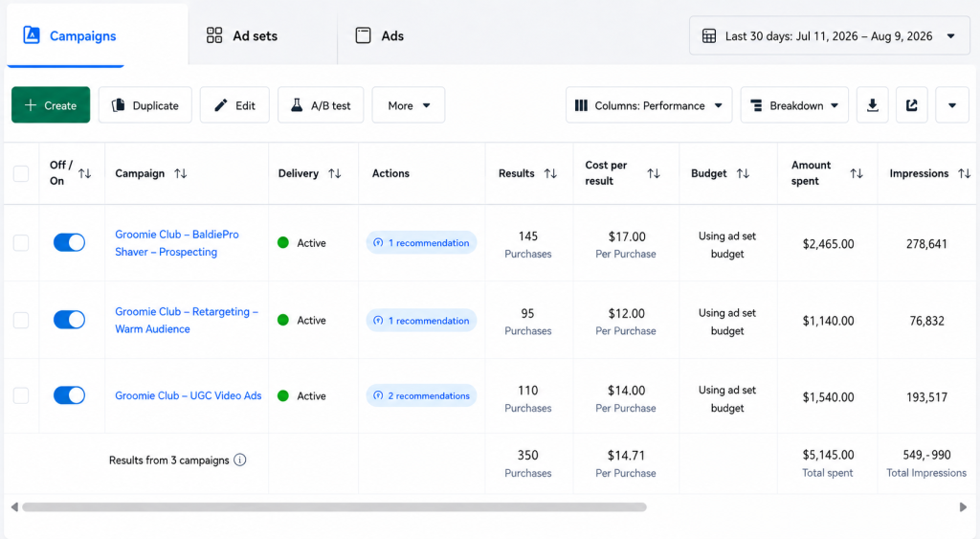
Task: Click the $2,465.00 amount spent cell
Action: [828, 244]
